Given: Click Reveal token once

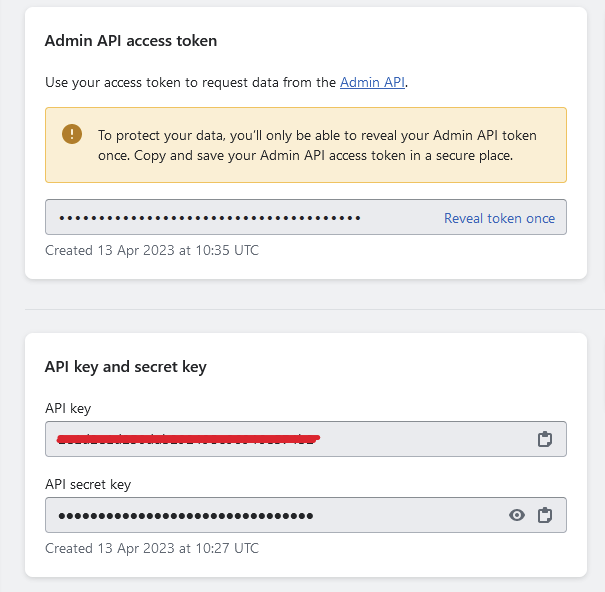Looking at the screenshot, I should [499, 218].
